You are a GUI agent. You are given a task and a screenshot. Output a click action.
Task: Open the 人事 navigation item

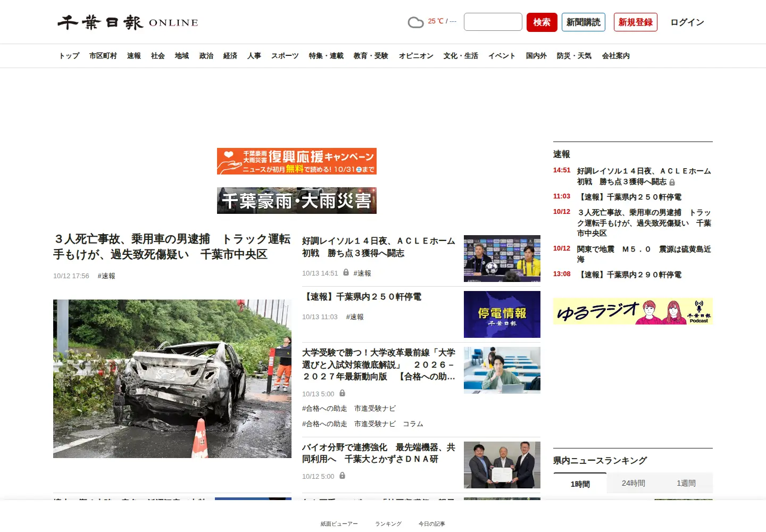click(254, 56)
